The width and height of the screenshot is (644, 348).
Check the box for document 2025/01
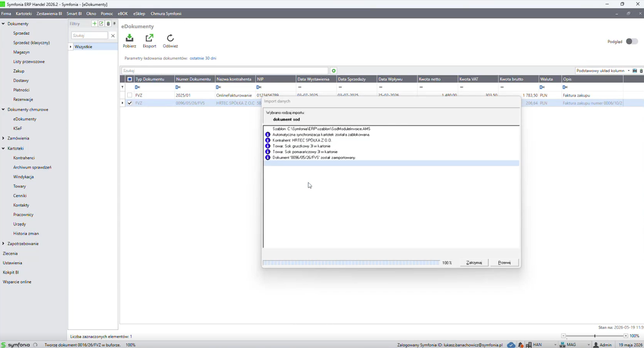(130, 95)
